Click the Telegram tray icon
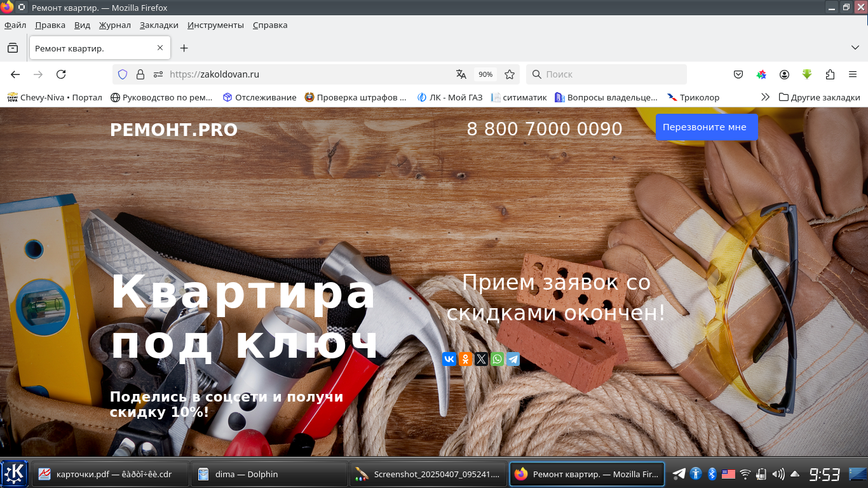 coord(679,474)
